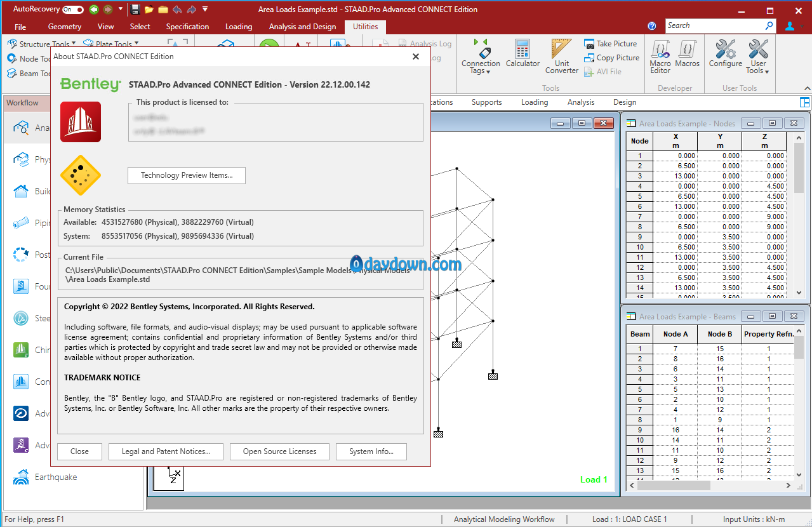Click the Open file folder icon
Viewport: 812px width, 527px height.
pos(149,10)
